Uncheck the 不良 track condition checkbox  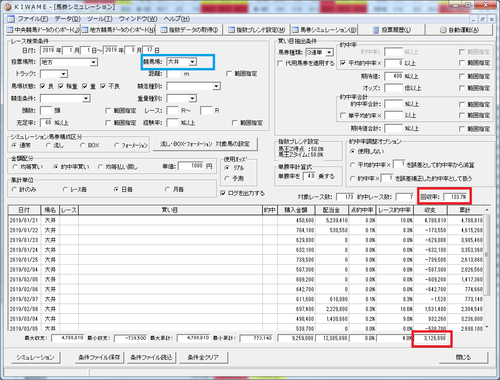[x=103, y=86]
